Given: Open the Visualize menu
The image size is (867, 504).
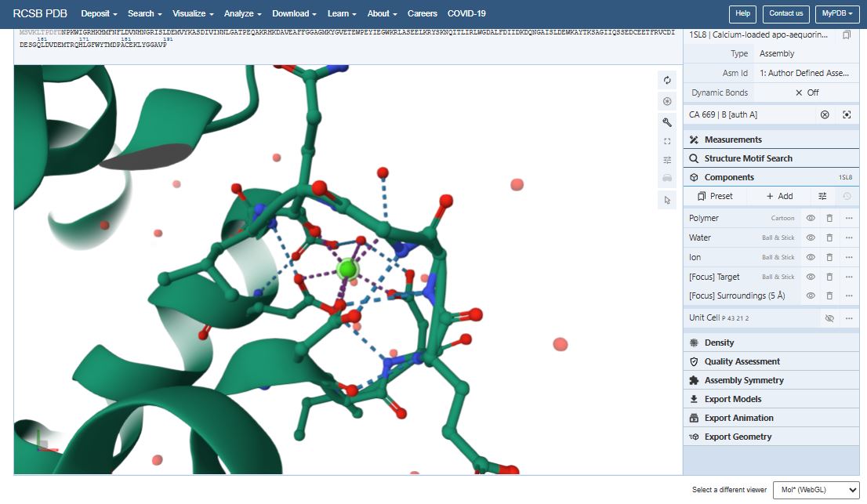Looking at the screenshot, I should [x=192, y=13].
